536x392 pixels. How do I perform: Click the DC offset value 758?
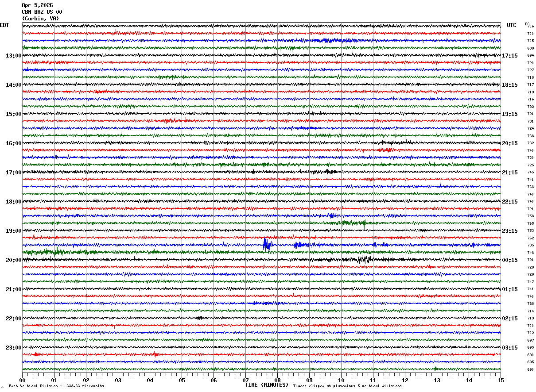[530, 216]
